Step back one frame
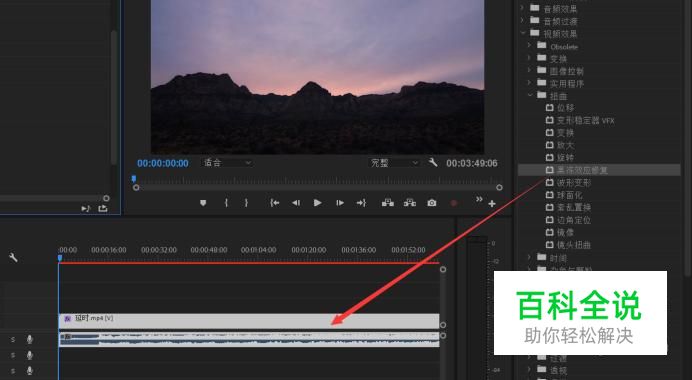This screenshot has width=692, height=380. [296, 203]
